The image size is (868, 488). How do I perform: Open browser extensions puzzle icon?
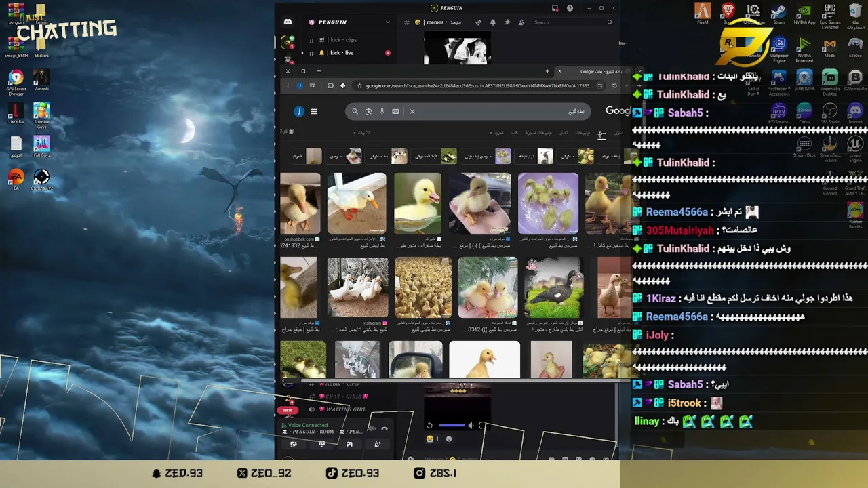(331, 86)
